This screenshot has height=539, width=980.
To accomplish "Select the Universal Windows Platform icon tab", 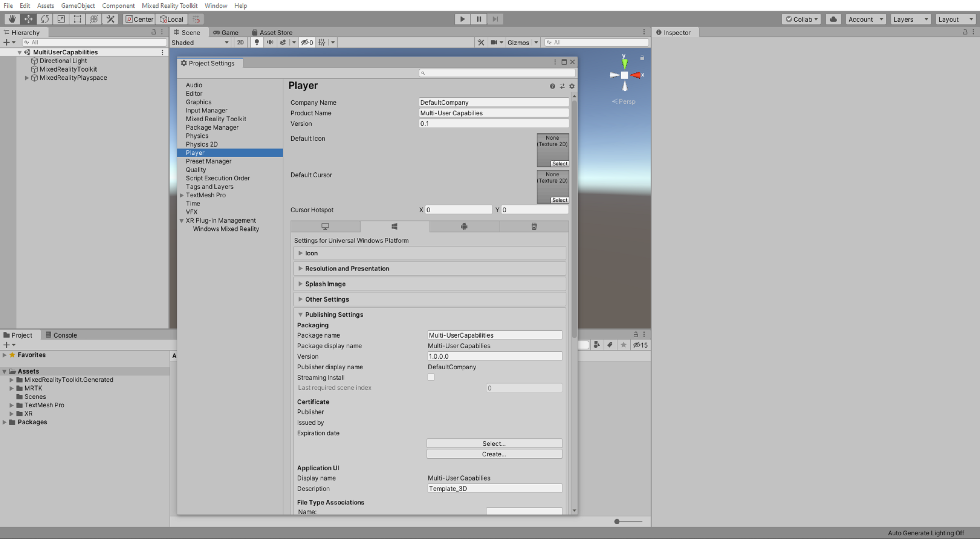I will pyautogui.click(x=395, y=226).
